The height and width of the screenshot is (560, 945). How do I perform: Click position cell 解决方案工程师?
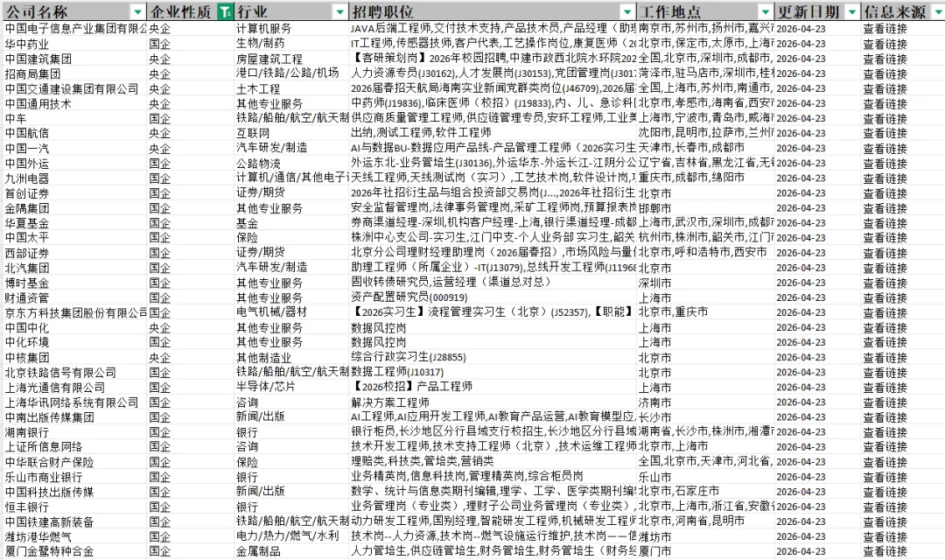tap(493, 402)
